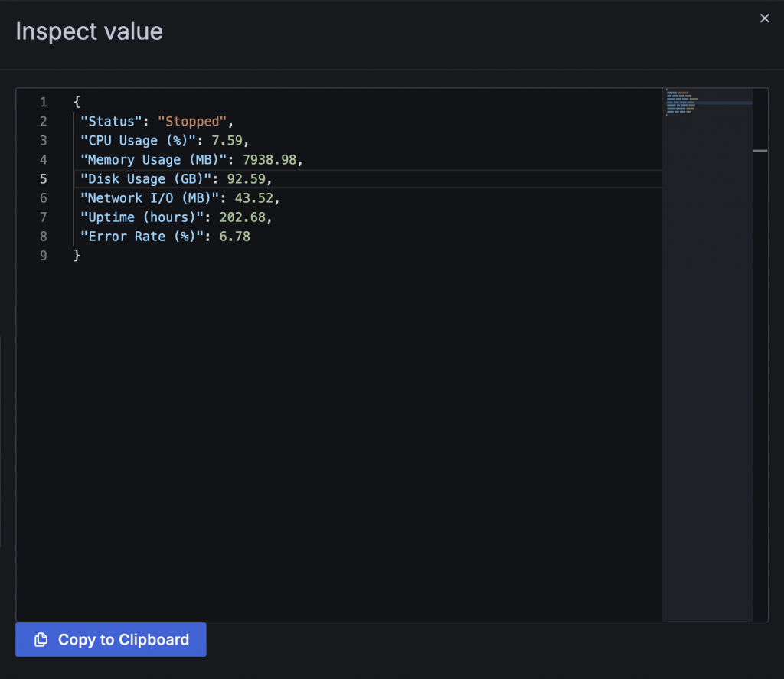
Task: Place cursor on "Uptime (hours)" key
Action: click(x=142, y=217)
